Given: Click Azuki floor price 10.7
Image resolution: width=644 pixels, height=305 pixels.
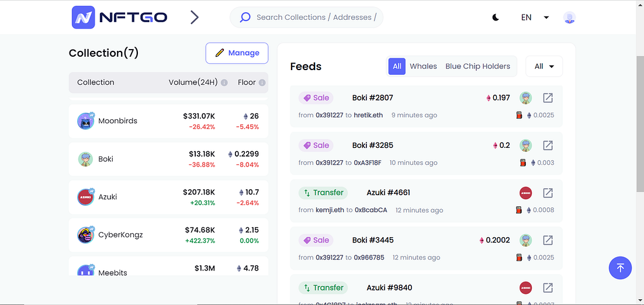Looking at the screenshot, I should (x=252, y=192).
